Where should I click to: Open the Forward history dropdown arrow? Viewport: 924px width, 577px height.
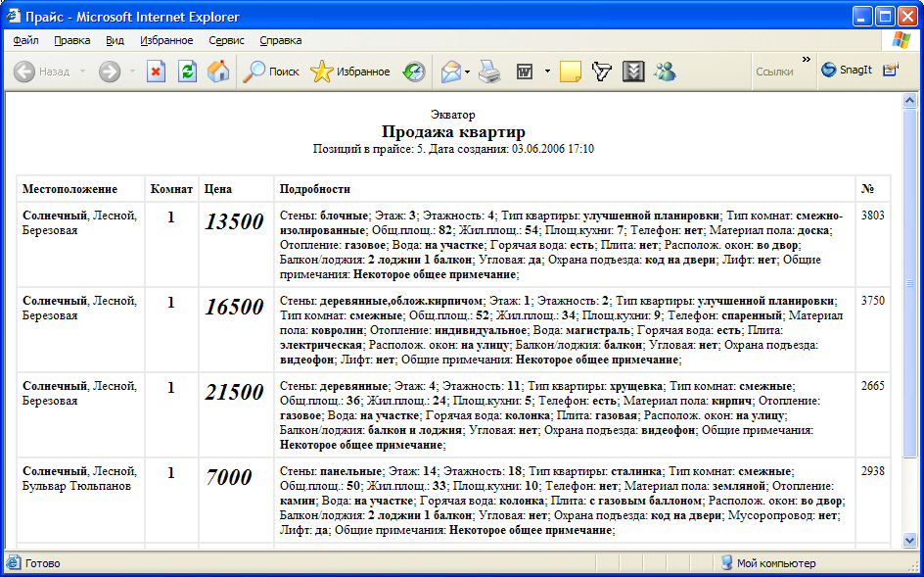point(132,72)
